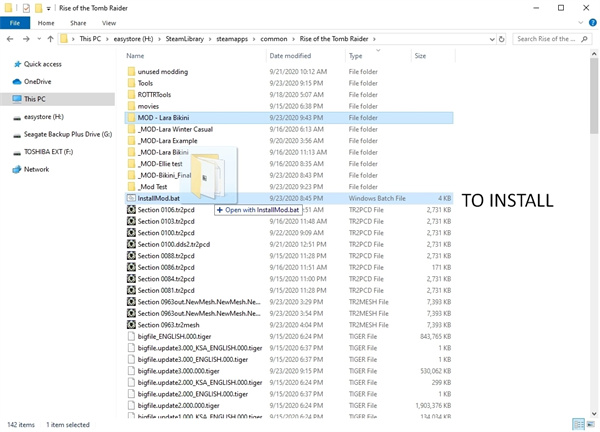Viewport: 600px width, 432px height.
Task: Switch to the View ribbon tab
Action: click(109, 22)
